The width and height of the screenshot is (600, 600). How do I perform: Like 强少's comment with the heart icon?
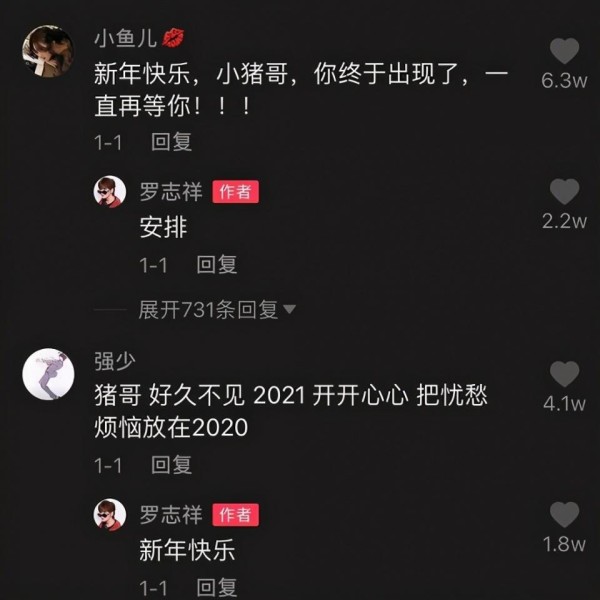[x=564, y=374]
